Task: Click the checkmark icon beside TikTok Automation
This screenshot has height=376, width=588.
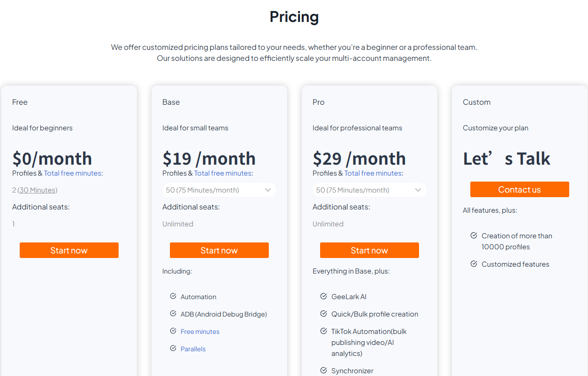Action: point(324,331)
